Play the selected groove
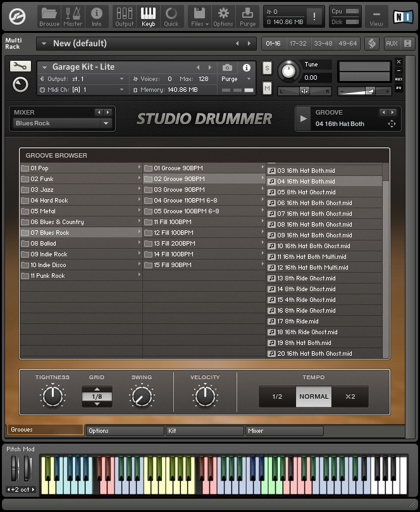 [303, 118]
